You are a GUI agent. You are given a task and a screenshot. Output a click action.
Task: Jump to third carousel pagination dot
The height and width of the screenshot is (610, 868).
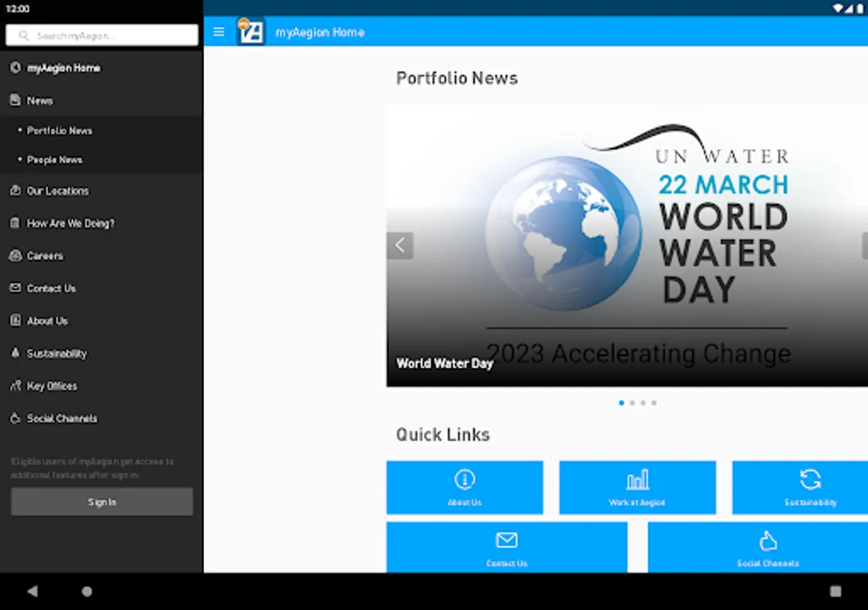[643, 403]
